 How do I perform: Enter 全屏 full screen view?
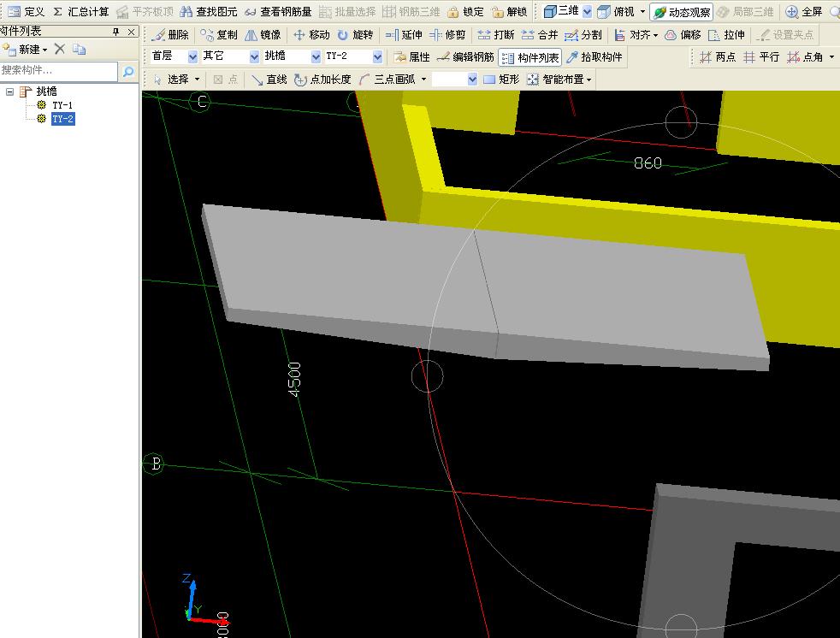pyautogui.click(x=803, y=11)
